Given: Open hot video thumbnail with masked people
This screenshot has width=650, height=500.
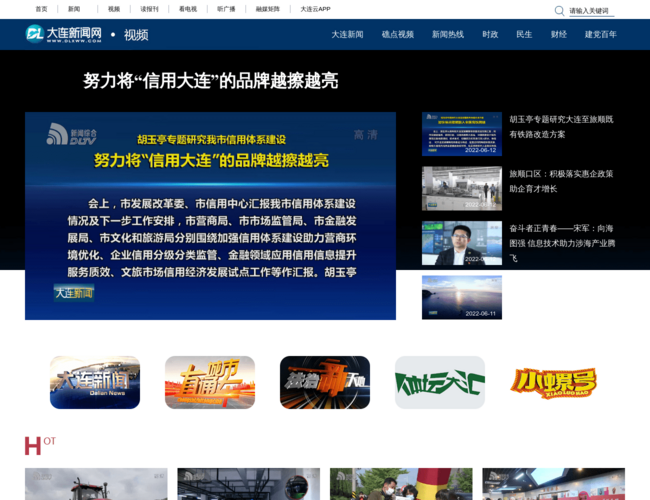Looking at the screenshot, I should tap(401, 484).
